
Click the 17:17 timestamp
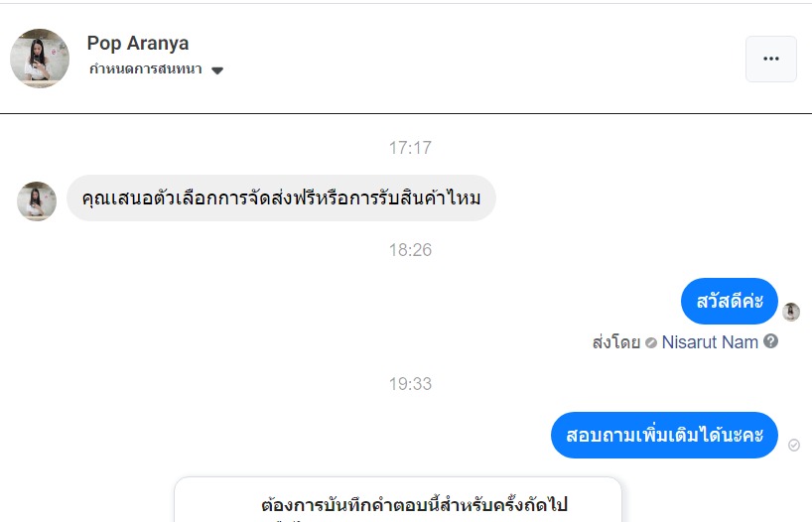click(x=410, y=148)
